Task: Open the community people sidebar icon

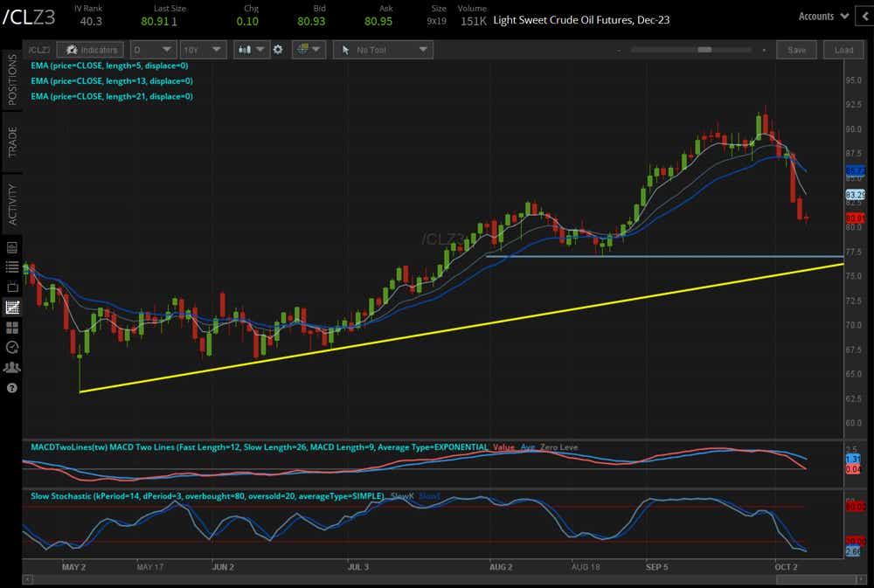Action: [11, 367]
